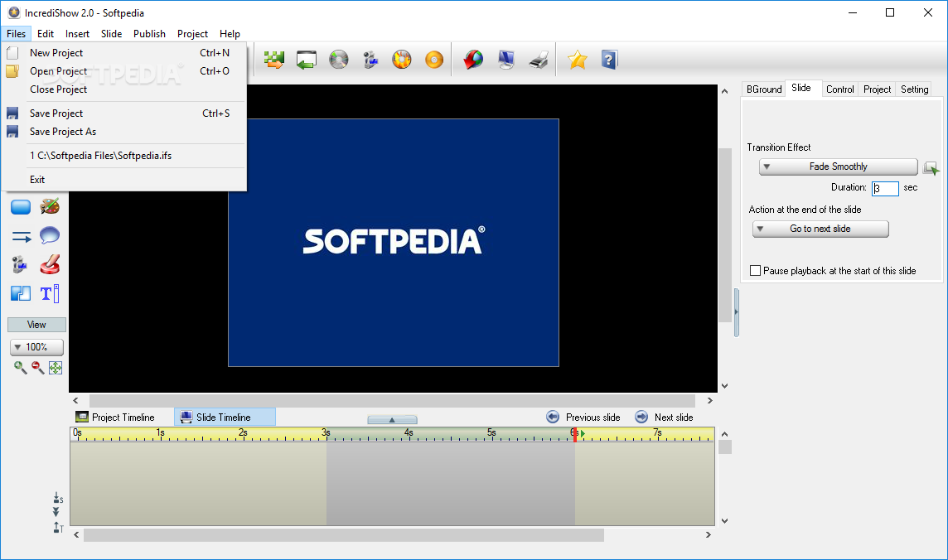Click the View button in left panel
Image resolution: width=948 pixels, height=560 pixels.
click(x=37, y=325)
